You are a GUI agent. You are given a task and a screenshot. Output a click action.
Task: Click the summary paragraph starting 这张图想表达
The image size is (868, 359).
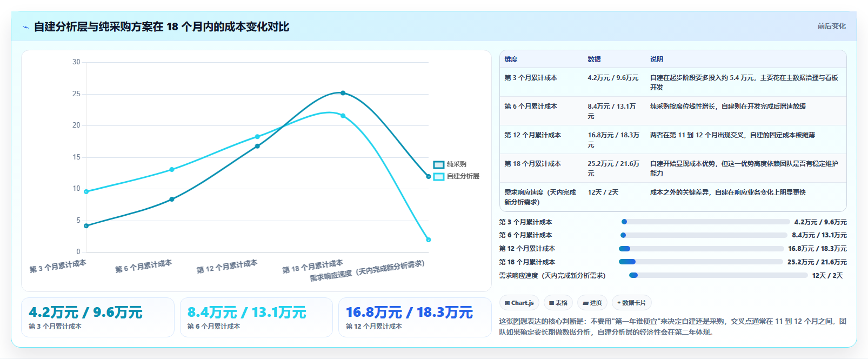(x=672, y=327)
